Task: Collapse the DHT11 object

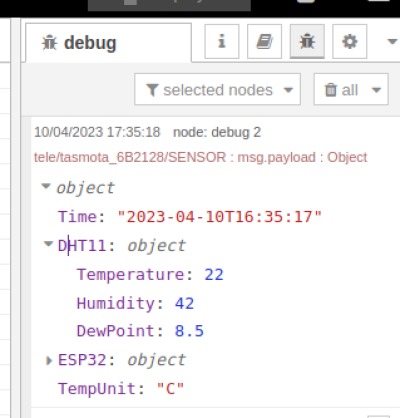Action: tap(48, 244)
